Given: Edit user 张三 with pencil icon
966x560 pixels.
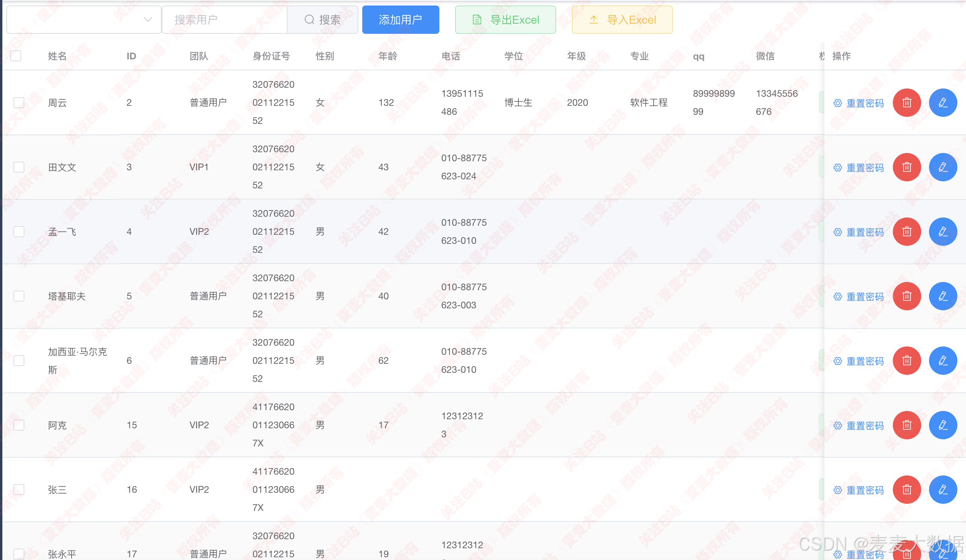Looking at the screenshot, I should click(x=943, y=490).
